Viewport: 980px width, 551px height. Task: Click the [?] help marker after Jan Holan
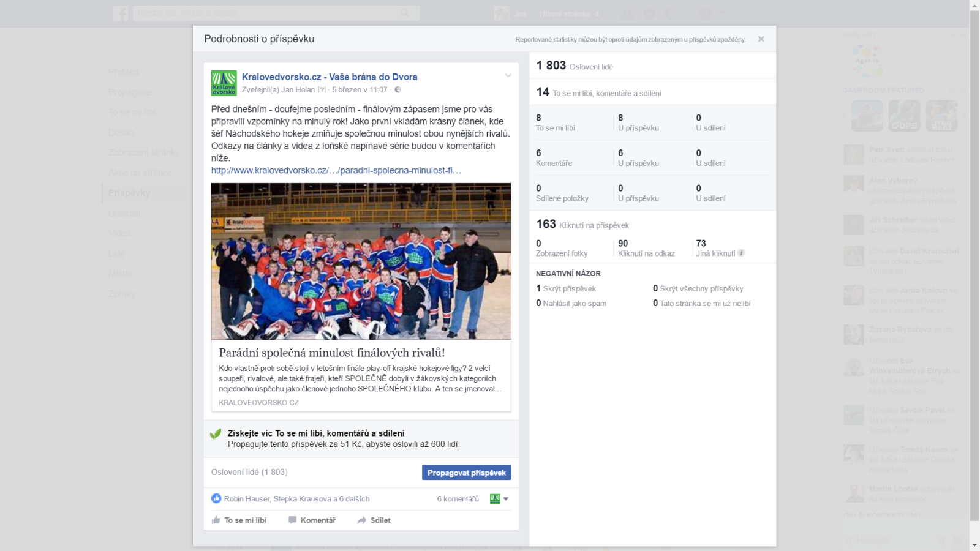322,90
